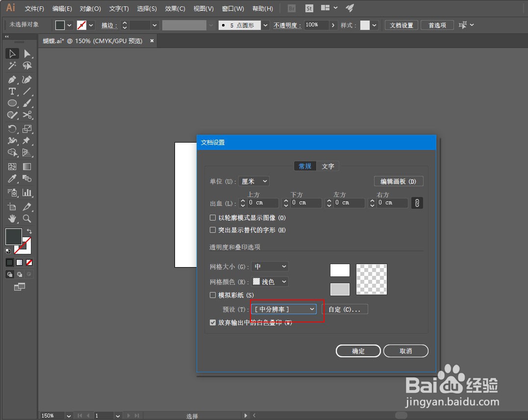The height and width of the screenshot is (420, 528).
Task: Select the Scissors tool
Action: tap(27, 115)
